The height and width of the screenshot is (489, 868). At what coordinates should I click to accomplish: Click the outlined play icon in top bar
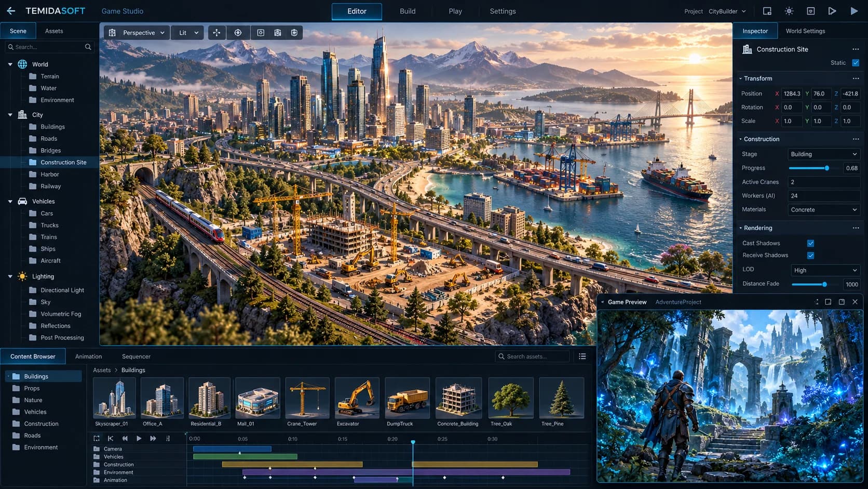(832, 11)
